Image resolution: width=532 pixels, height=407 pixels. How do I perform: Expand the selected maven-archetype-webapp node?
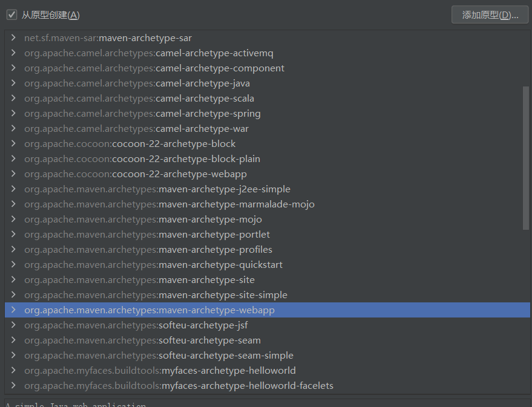point(13,310)
